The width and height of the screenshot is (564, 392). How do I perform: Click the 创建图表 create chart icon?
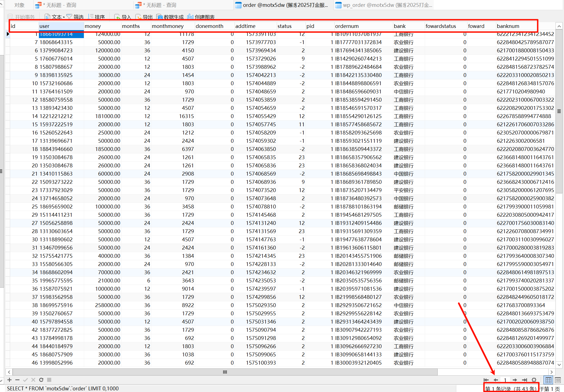point(190,17)
